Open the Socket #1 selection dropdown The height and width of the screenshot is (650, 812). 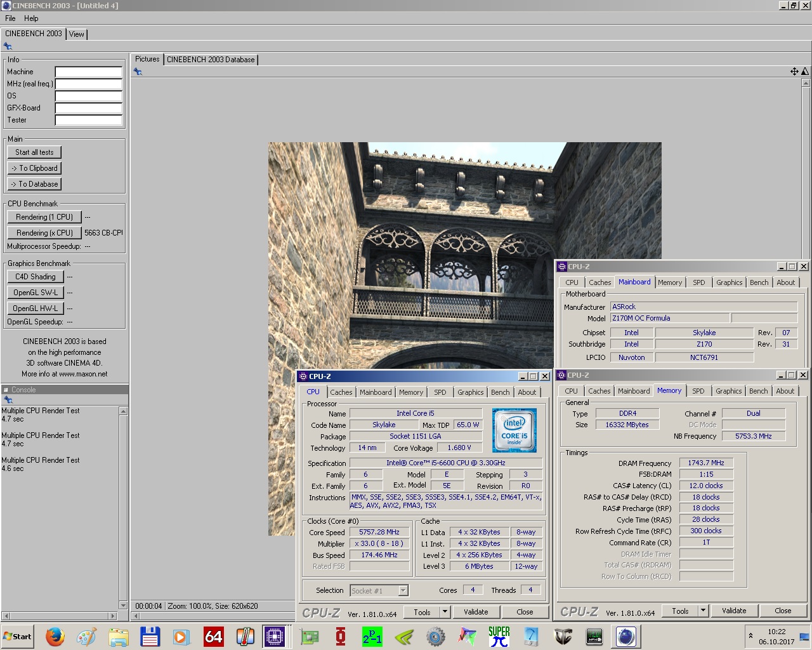tap(403, 590)
